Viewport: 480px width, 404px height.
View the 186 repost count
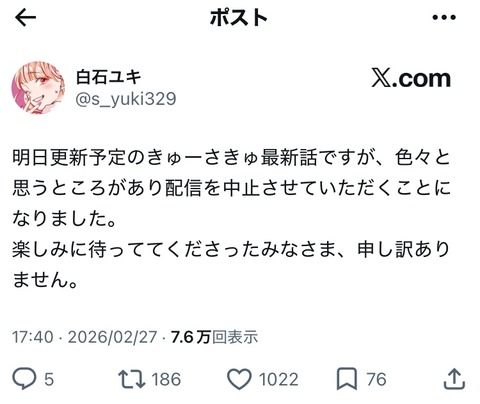click(x=166, y=379)
